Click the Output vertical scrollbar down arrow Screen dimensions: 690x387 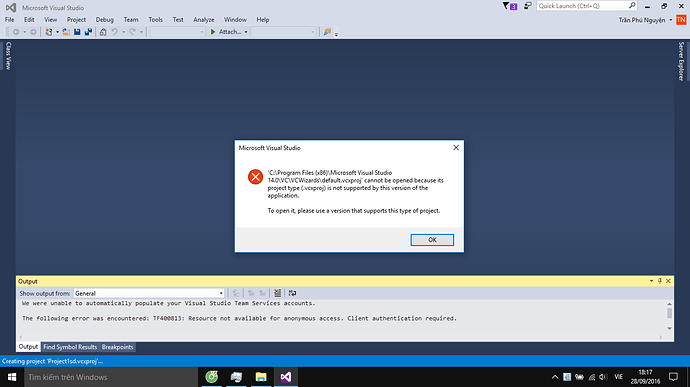pos(669,328)
